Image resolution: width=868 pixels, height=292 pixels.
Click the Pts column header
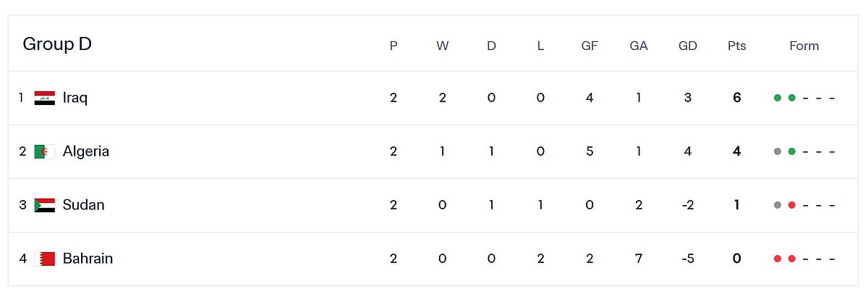737,46
